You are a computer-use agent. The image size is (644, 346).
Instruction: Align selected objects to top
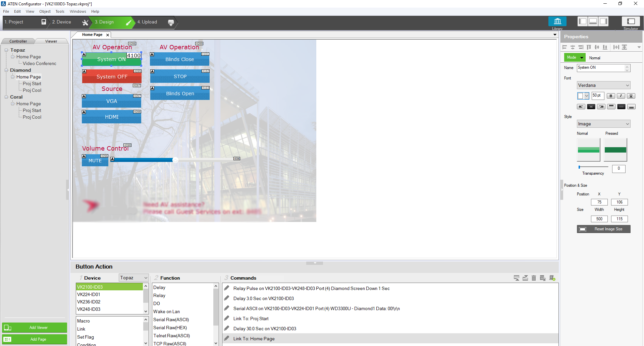pyautogui.click(x=589, y=47)
